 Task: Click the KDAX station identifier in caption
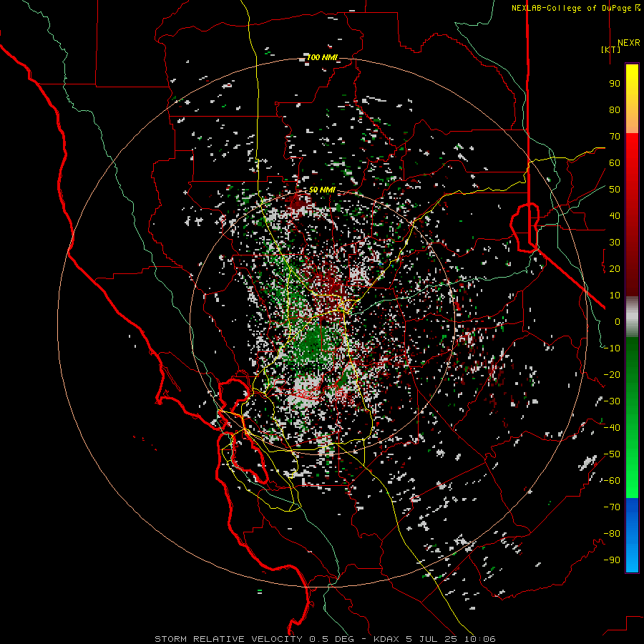pos(386,639)
